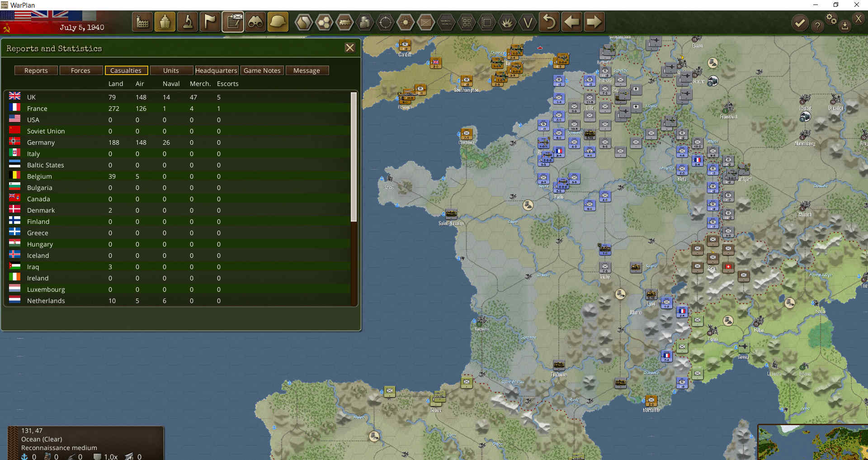The width and height of the screenshot is (868, 460).
Task: Click the Bilbao unit counter
Action: (x=437, y=398)
